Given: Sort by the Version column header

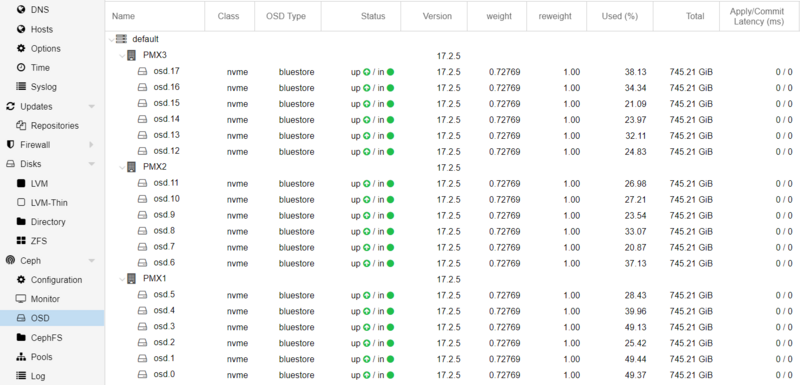Looking at the screenshot, I should 434,16.
